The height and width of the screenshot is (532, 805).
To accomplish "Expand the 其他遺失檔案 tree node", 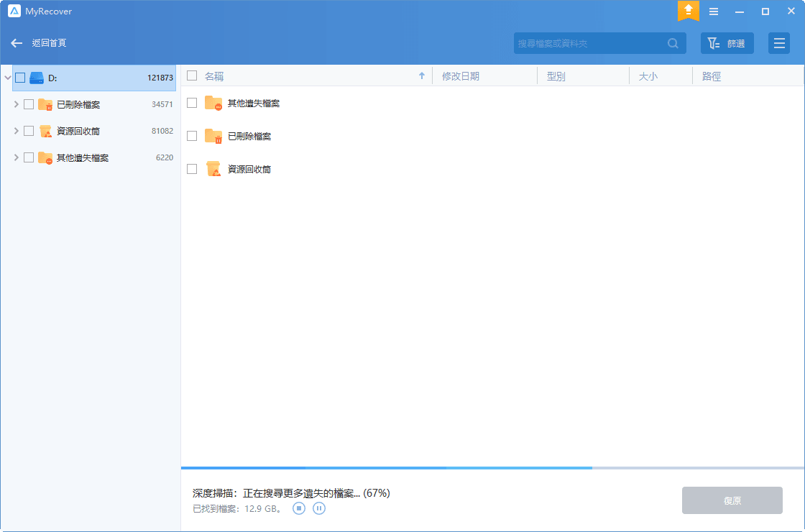I will [16, 158].
